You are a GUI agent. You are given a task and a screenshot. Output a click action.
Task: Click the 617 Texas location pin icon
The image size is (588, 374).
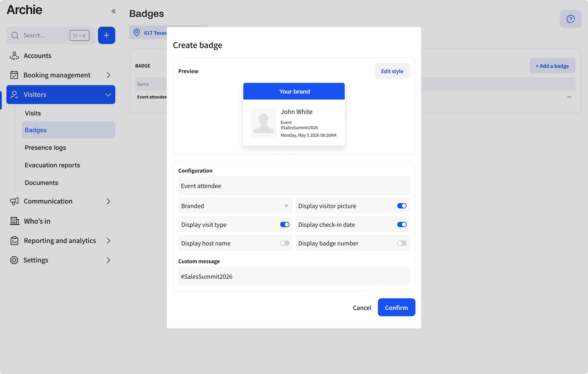pos(137,33)
